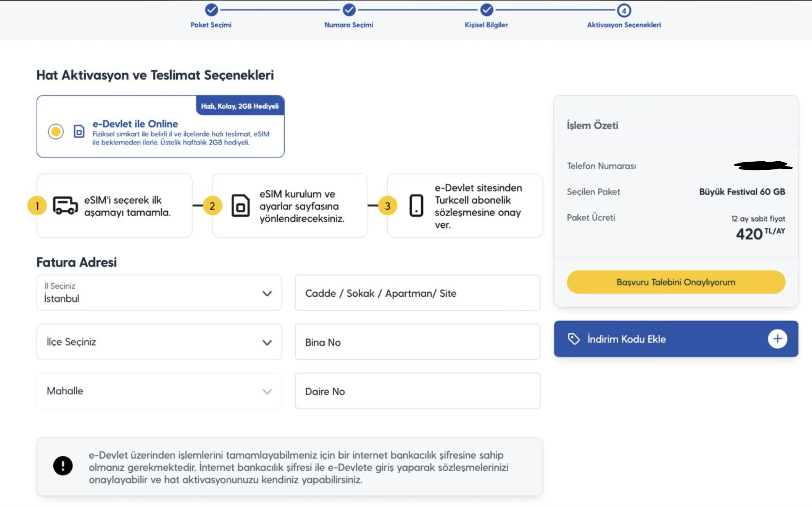Open the İl Seçiniz dropdown showing İstanbul
The width and height of the screenshot is (812, 507).
pos(159,293)
